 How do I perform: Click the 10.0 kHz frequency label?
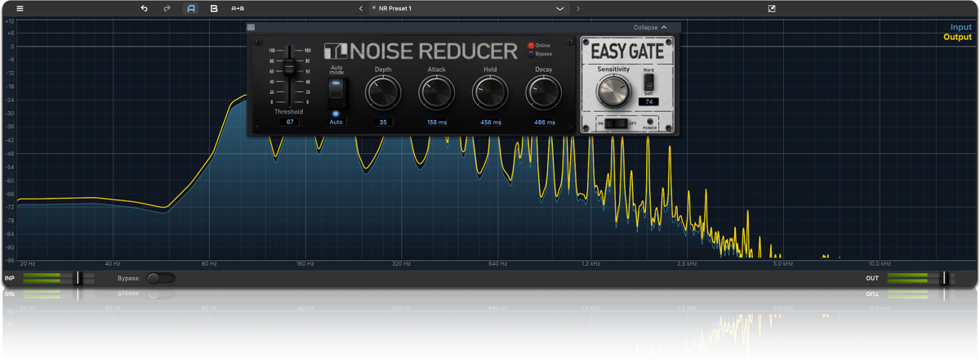[x=880, y=264]
